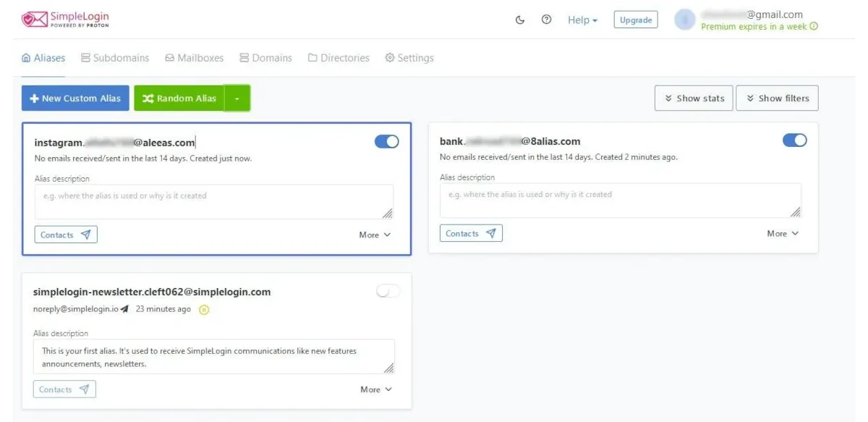Toggle dark mode moon icon

click(x=519, y=20)
